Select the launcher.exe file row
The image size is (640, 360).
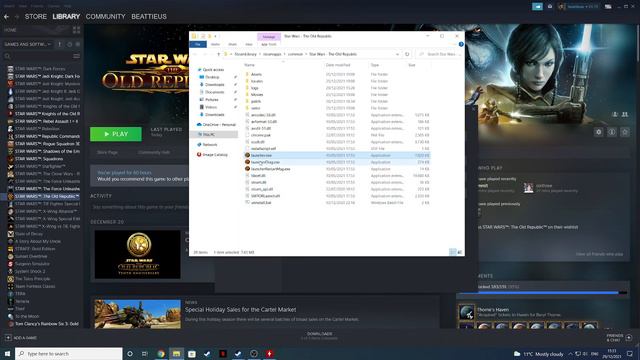point(337,155)
